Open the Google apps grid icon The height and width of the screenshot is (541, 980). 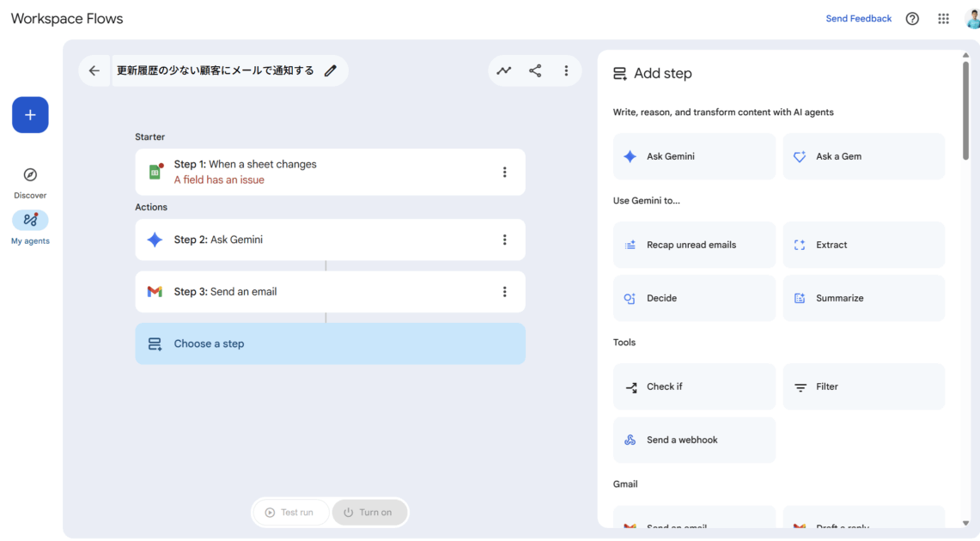pos(943,19)
